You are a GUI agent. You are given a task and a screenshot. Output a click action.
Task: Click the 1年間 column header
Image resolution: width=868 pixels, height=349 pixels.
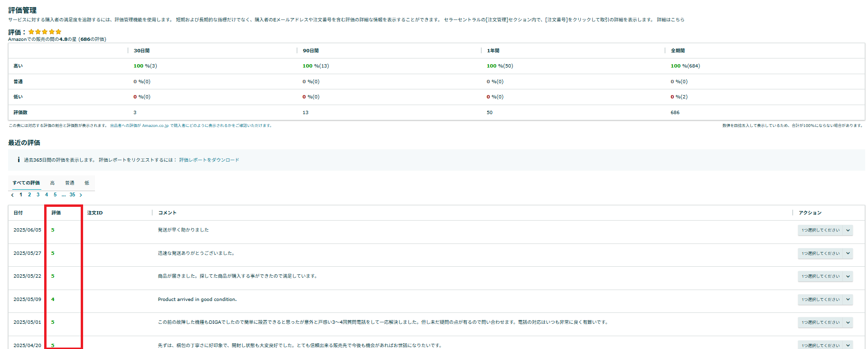pos(493,51)
